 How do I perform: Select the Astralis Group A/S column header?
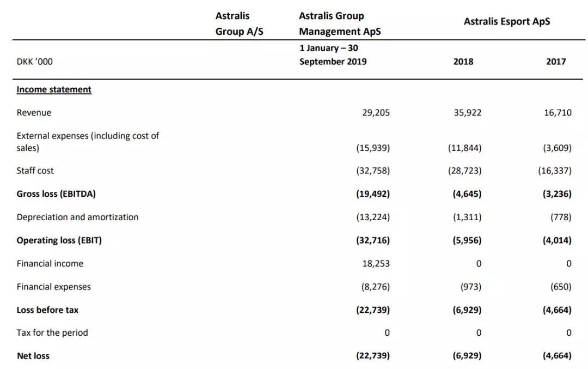(239, 23)
